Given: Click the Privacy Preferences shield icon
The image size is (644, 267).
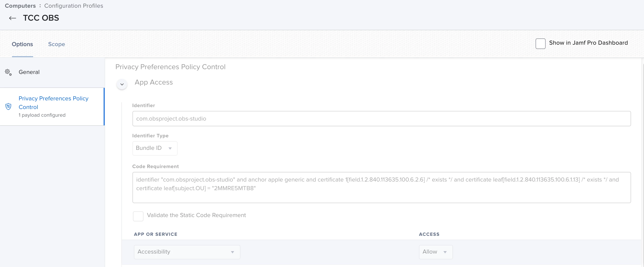Looking at the screenshot, I should pyautogui.click(x=8, y=107).
